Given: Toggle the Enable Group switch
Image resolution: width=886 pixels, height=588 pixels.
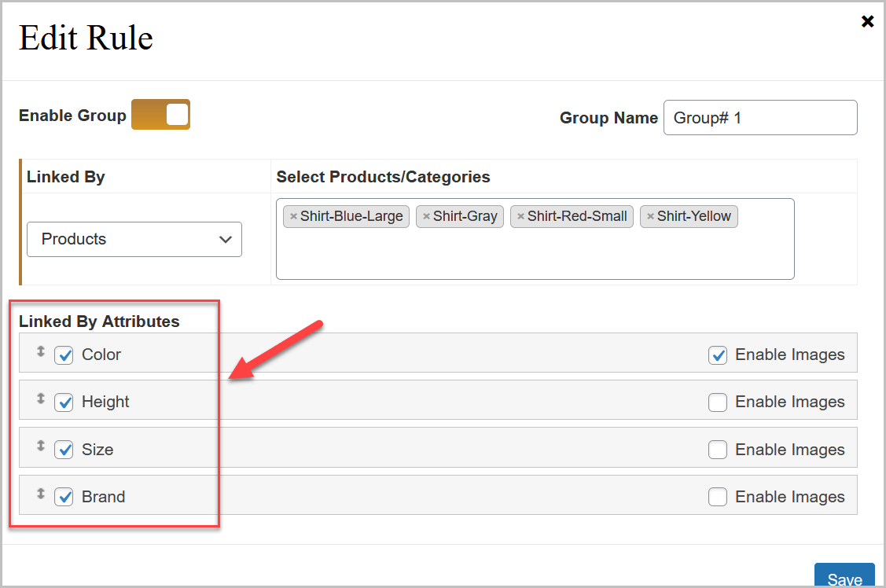Looking at the screenshot, I should pos(161,115).
